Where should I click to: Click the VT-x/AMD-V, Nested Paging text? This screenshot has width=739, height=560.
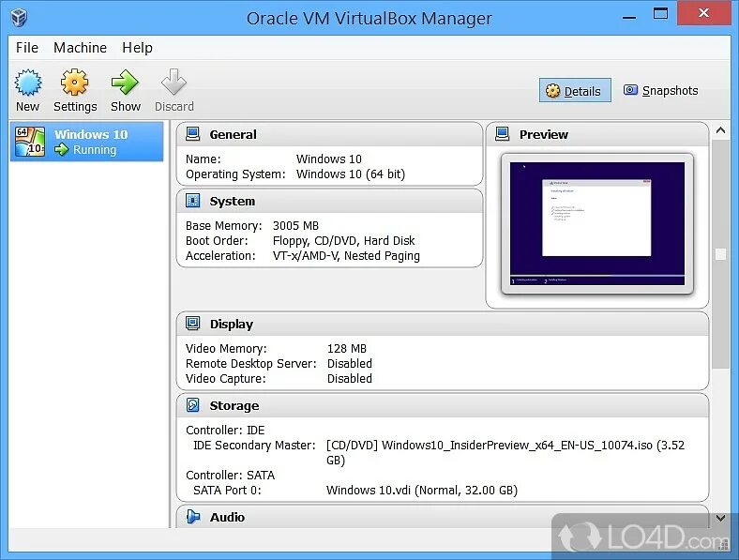tap(346, 256)
